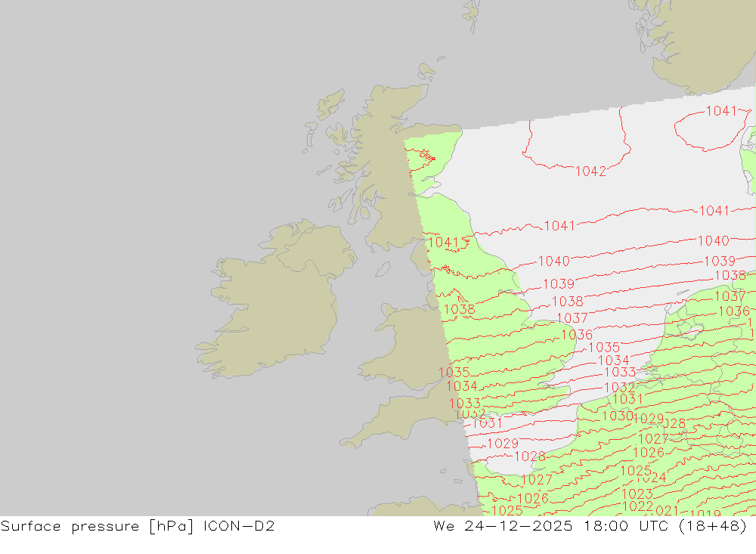Select the 1029 label in the English Channel
The height and width of the screenshot is (554, 756).
coord(503,443)
